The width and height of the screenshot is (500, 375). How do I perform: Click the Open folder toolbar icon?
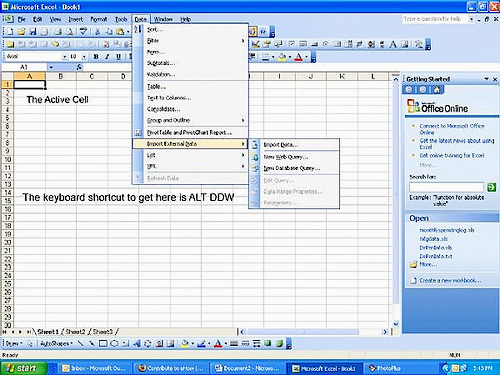pyautogui.click(x=22, y=32)
